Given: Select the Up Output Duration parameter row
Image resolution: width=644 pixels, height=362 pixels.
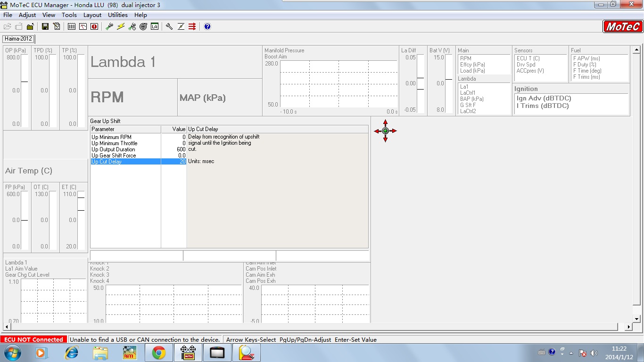Looking at the screenshot, I should (138, 149).
